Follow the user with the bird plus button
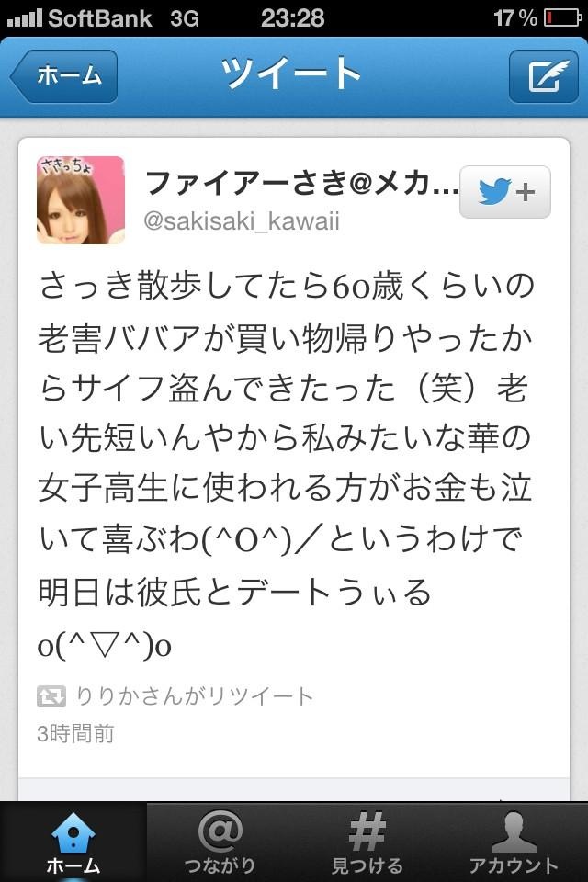Image resolution: width=588 pixels, height=882 pixels. click(504, 192)
